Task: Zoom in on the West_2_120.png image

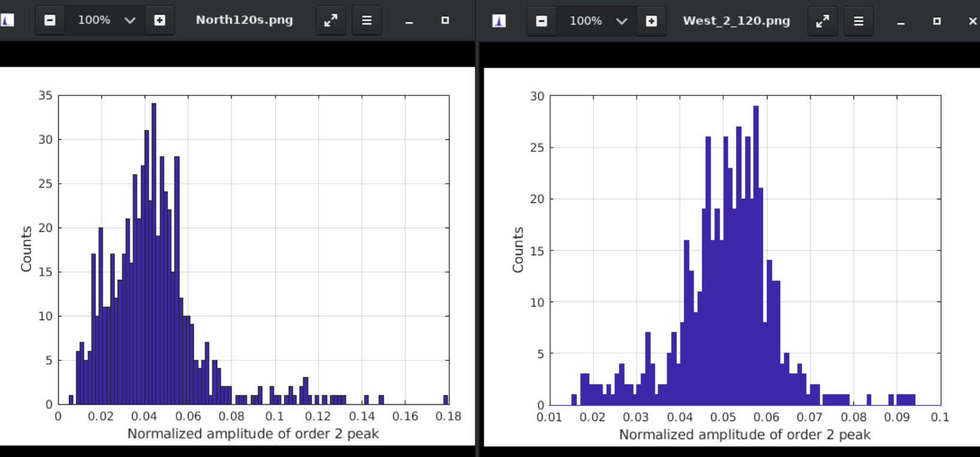Action: point(651,21)
